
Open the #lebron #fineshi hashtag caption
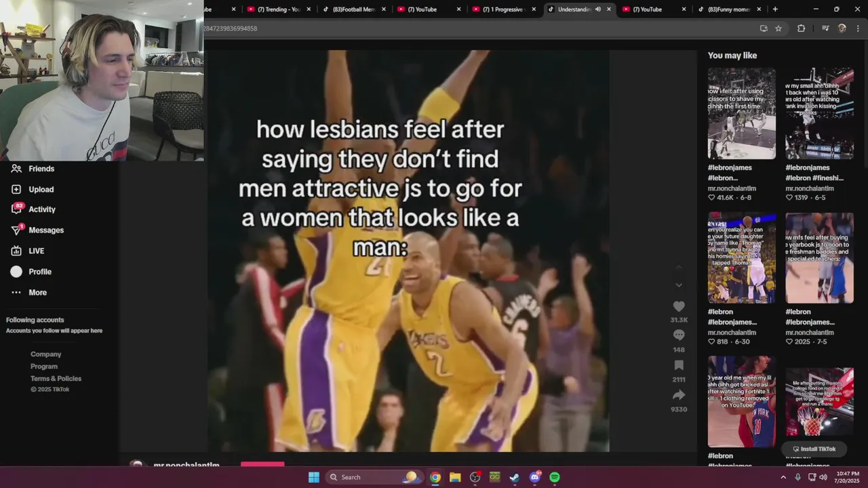pos(814,173)
